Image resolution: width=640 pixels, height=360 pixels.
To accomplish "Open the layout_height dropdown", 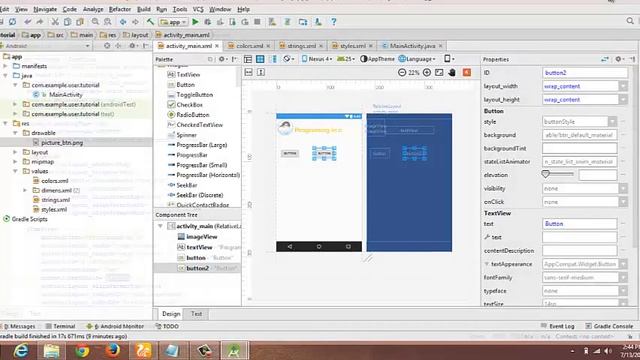I will point(623,100).
